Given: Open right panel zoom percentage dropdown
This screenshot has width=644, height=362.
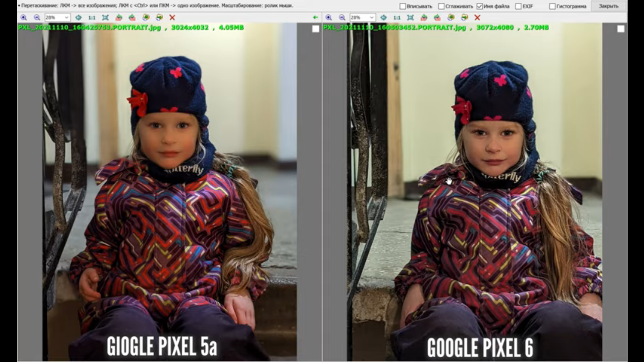Looking at the screenshot, I should [x=371, y=17].
